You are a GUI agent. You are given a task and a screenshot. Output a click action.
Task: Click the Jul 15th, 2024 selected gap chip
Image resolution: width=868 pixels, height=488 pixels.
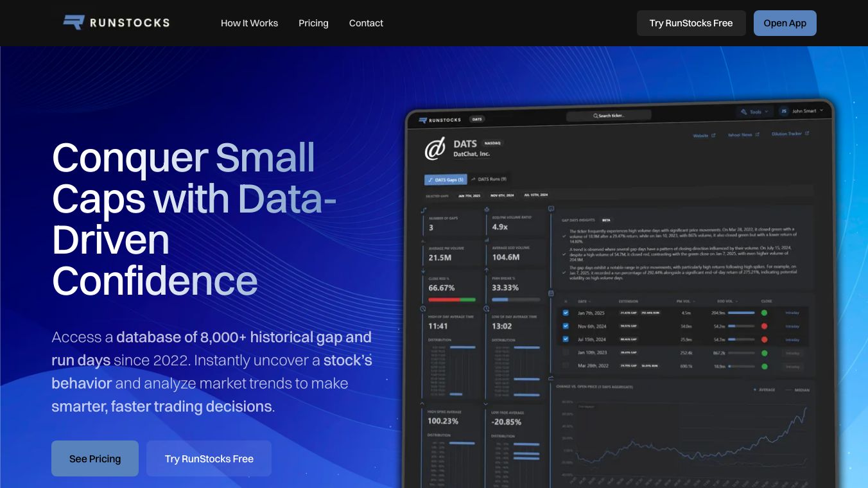(537, 194)
